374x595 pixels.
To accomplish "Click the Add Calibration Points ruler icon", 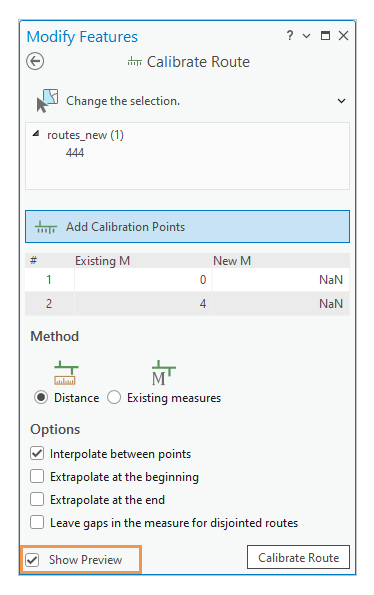I will pyautogui.click(x=46, y=227).
